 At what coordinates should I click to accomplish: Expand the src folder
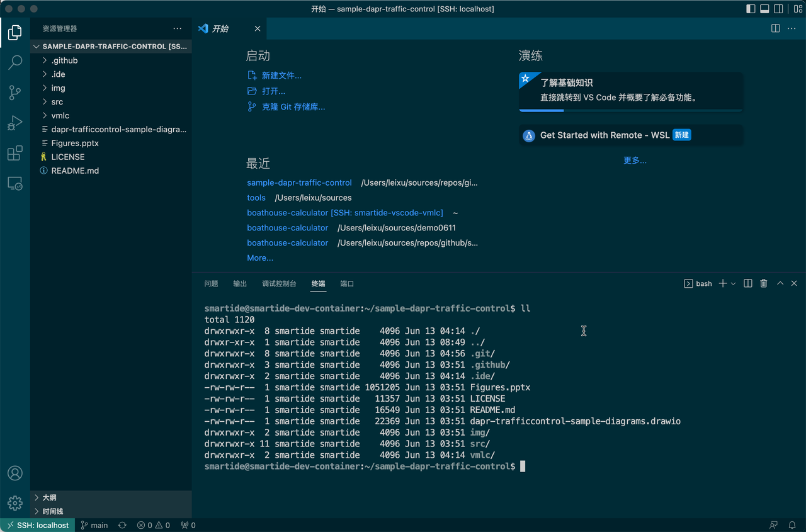click(111, 102)
